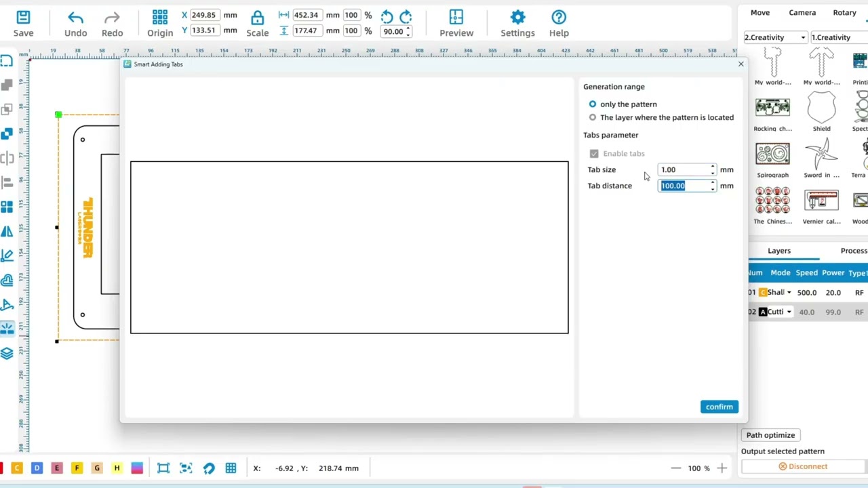This screenshot has height=488, width=868.
Task: Toggle the Enable tabs checkbox
Action: tap(594, 154)
